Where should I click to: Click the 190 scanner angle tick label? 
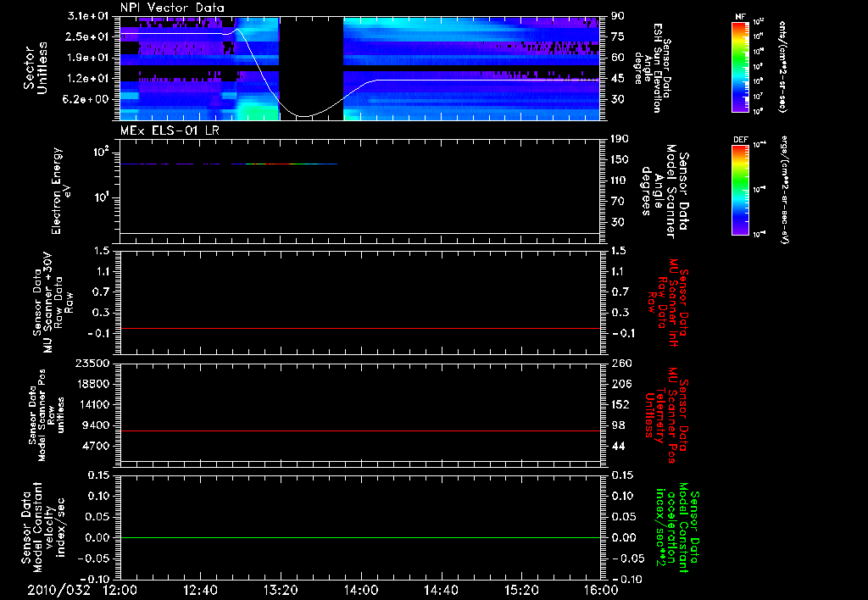pos(621,139)
